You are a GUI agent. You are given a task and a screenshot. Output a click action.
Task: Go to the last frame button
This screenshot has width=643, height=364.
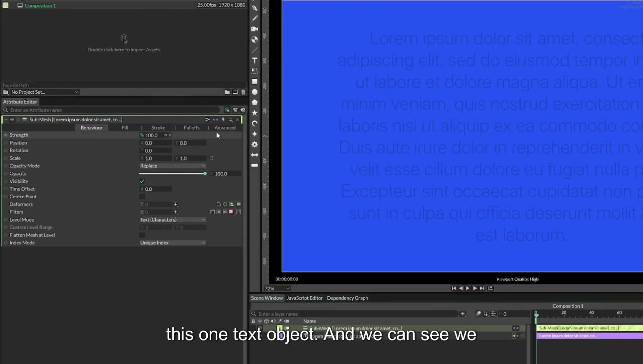[x=482, y=288]
